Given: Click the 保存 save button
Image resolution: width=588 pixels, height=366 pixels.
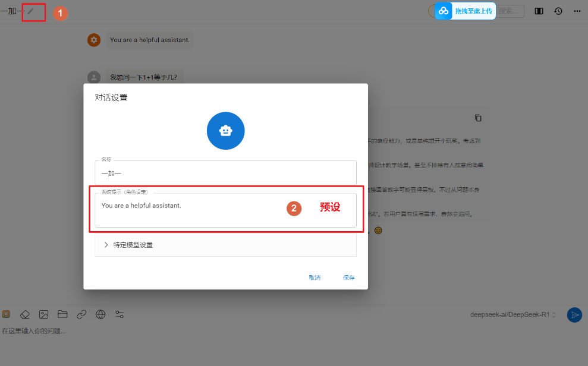Looking at the screenshot, I should pos(349,277).
